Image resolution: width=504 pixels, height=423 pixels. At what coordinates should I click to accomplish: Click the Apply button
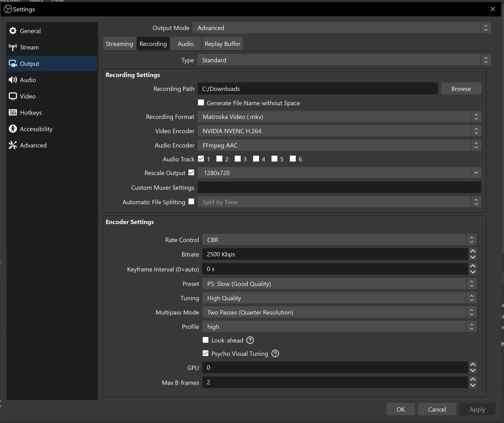[477, 409]
